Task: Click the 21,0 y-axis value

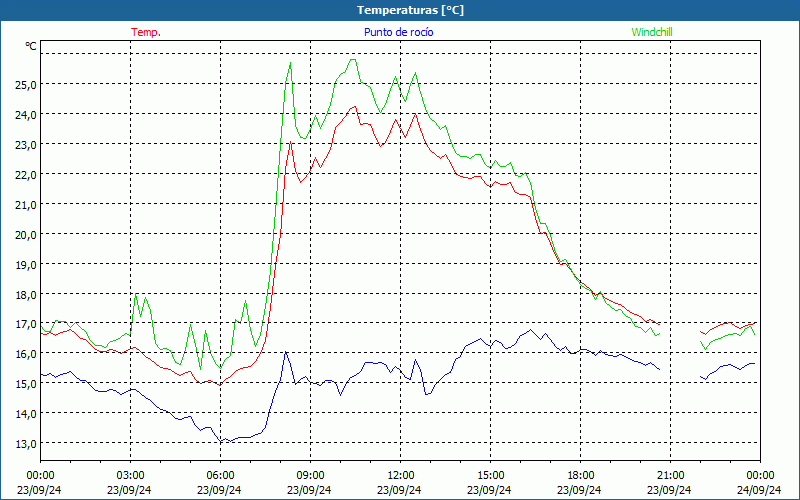Action: [26, 205]
